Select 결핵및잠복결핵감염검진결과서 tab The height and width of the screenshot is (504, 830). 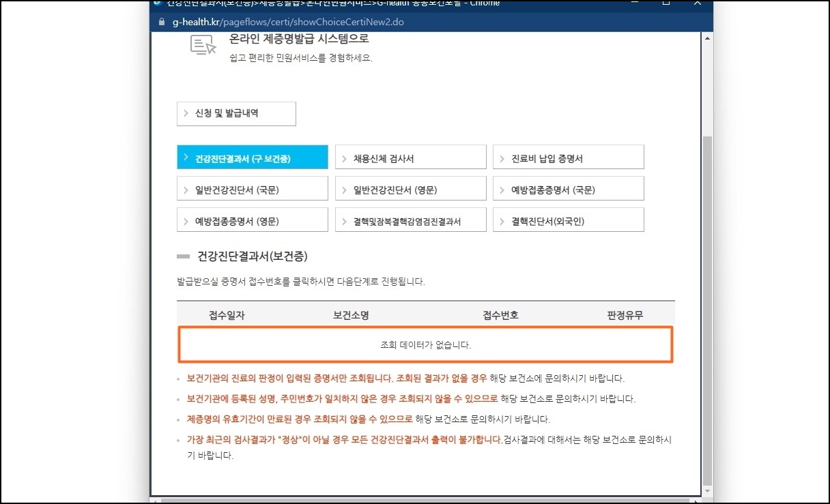pyautogui.click(x=410, y=220)
